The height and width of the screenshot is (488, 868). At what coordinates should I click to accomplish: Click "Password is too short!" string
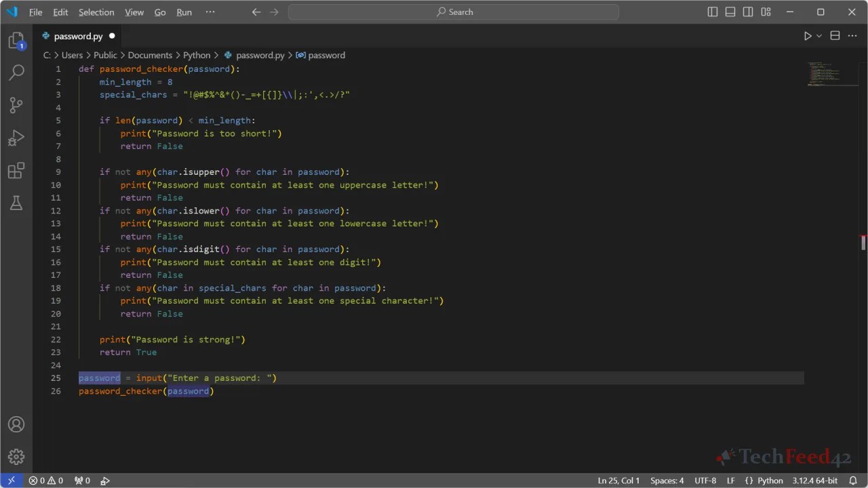click(x=214, y=134)
